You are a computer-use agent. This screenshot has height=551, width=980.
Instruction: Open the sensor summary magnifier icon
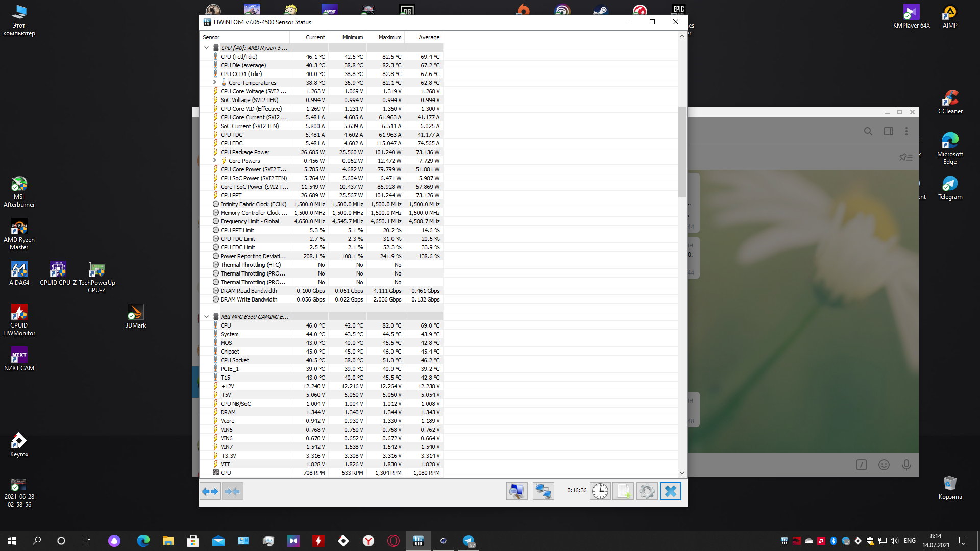pos(517,491)
